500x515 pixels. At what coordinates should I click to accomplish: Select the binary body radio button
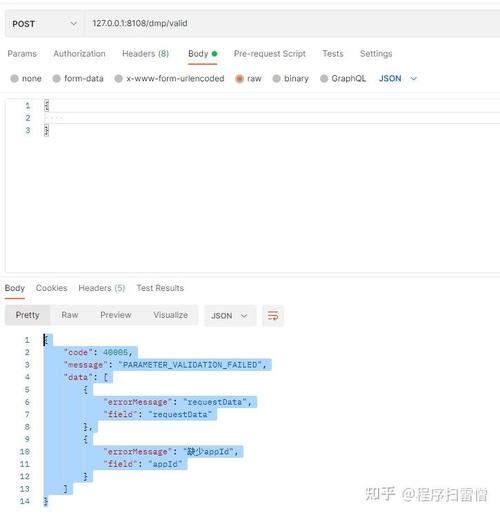(276, 79)
